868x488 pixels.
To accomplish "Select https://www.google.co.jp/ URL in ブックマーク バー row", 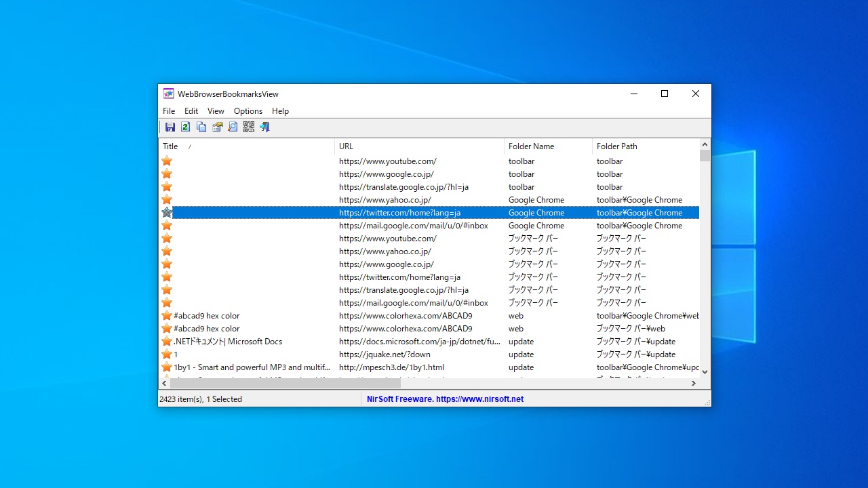I will point(387,264).
